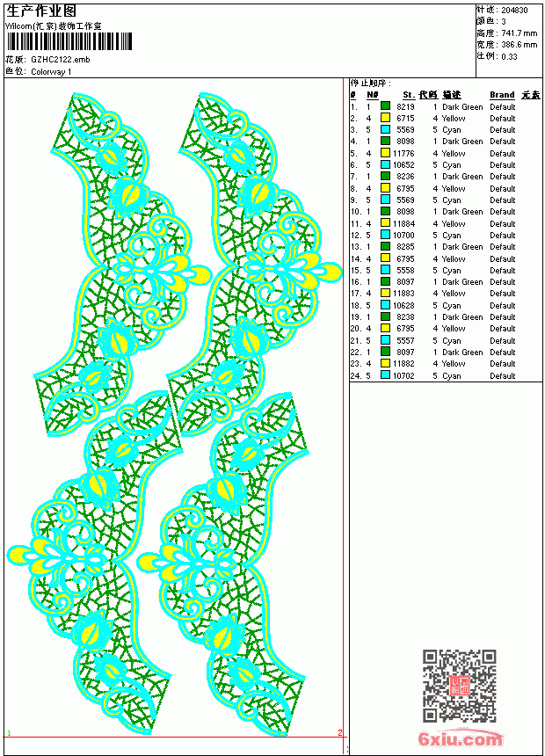The image size is (545, 756).
Task: Open the 6xiu.com watermark link
Action: [x=461, y=738]
